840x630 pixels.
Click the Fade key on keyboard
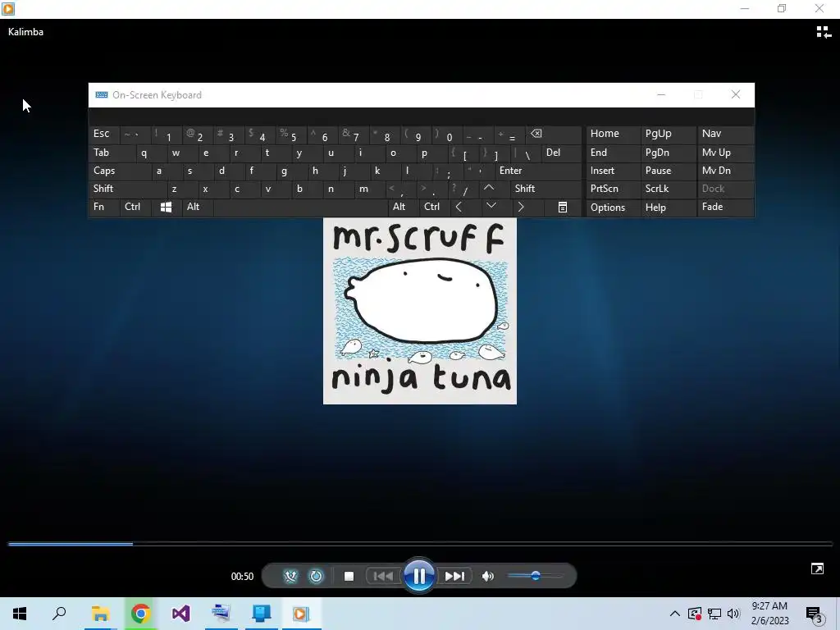(x=725, y=207)
